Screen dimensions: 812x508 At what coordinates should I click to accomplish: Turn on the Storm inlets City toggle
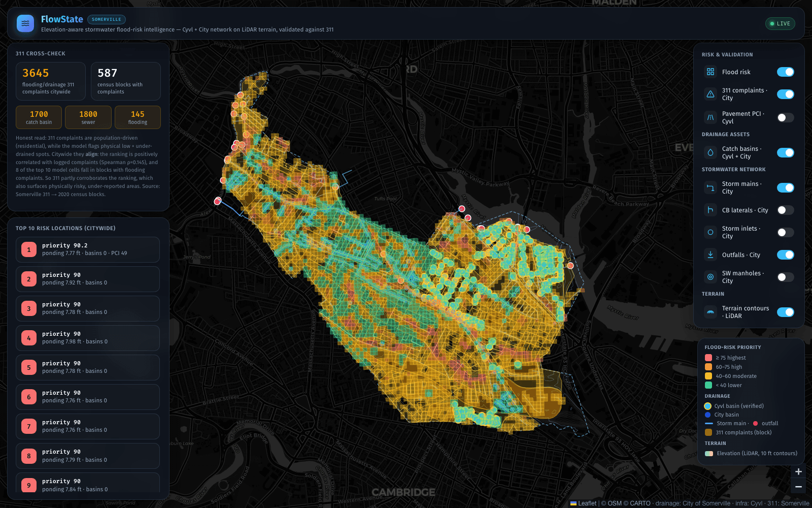point(786,232)
